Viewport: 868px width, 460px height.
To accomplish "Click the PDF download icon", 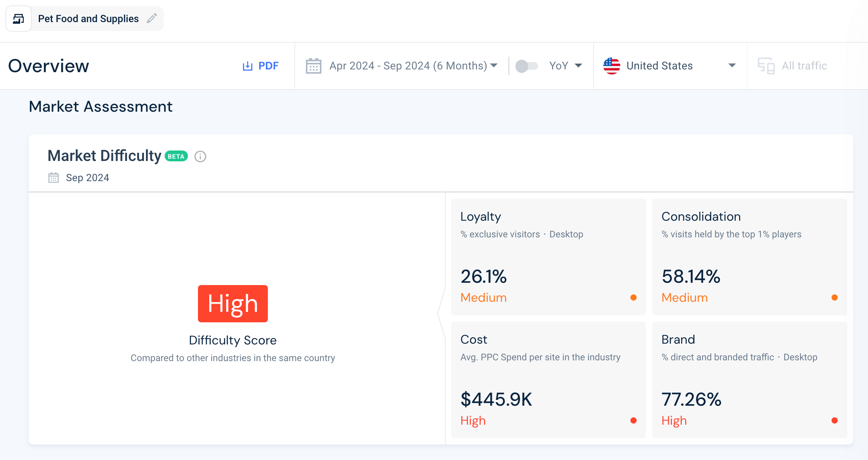I will point(247,66).
